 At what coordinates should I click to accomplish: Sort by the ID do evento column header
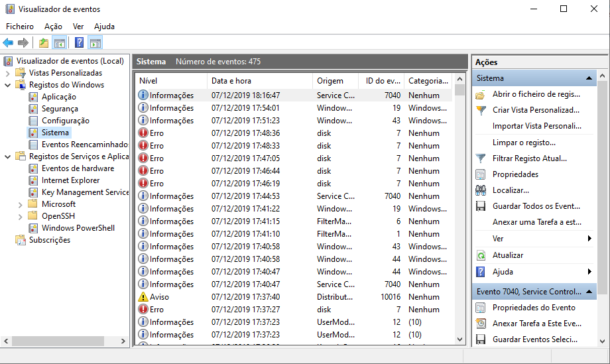(381, 81)
